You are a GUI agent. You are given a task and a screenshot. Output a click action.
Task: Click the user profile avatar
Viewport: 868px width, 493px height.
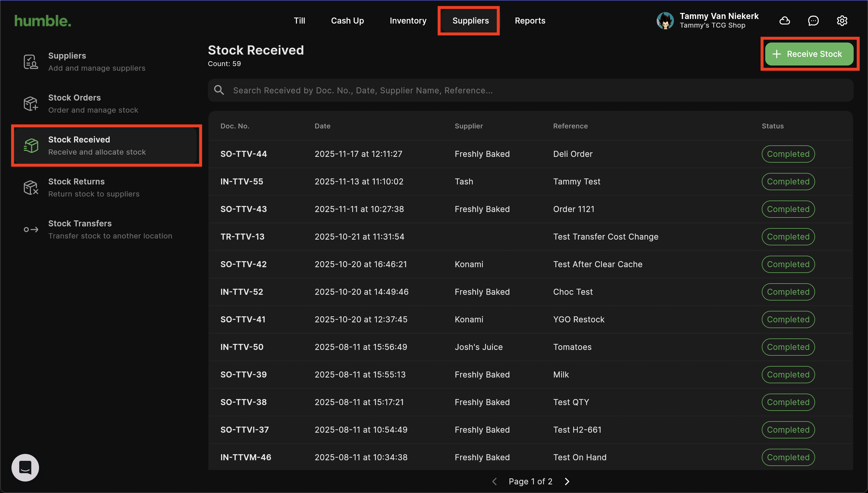click(665, 21)
